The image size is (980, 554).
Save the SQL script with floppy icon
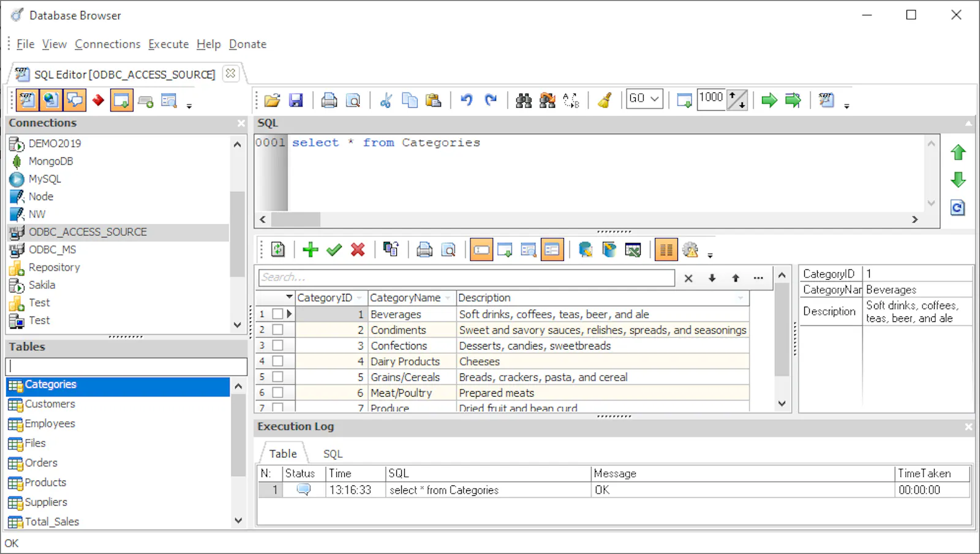coord(296,100)
